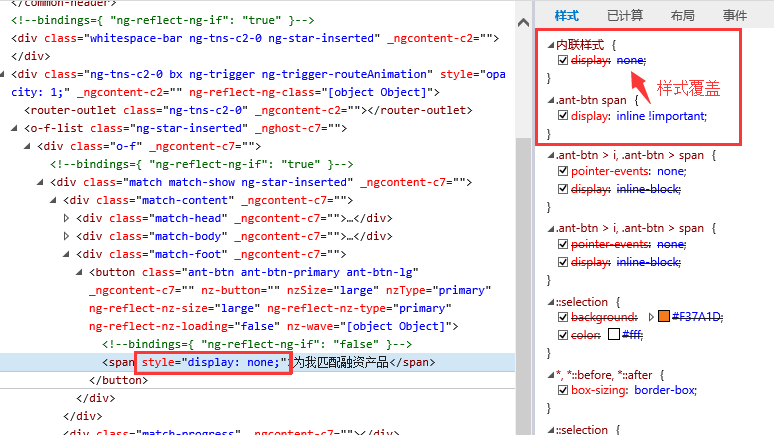Collapse the match-content div node
The image size is (774, 435).
tap(53, 200)
